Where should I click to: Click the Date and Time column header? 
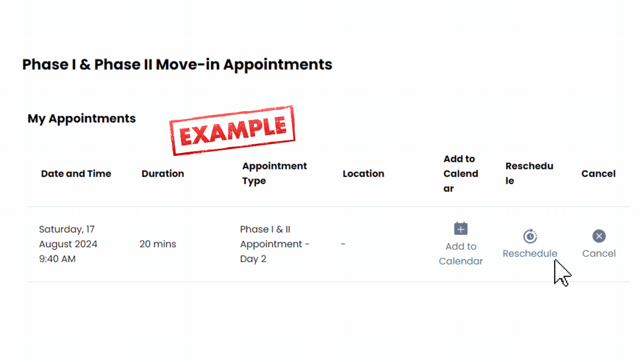pyautogui.click(x=75, y=173)
